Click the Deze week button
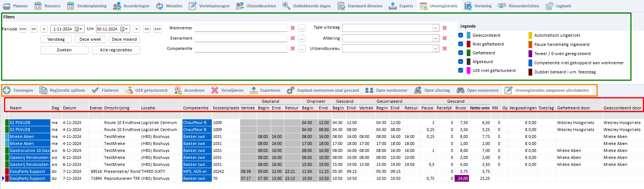This screenshot has height=189, width=644. click(x=90, y=39)
